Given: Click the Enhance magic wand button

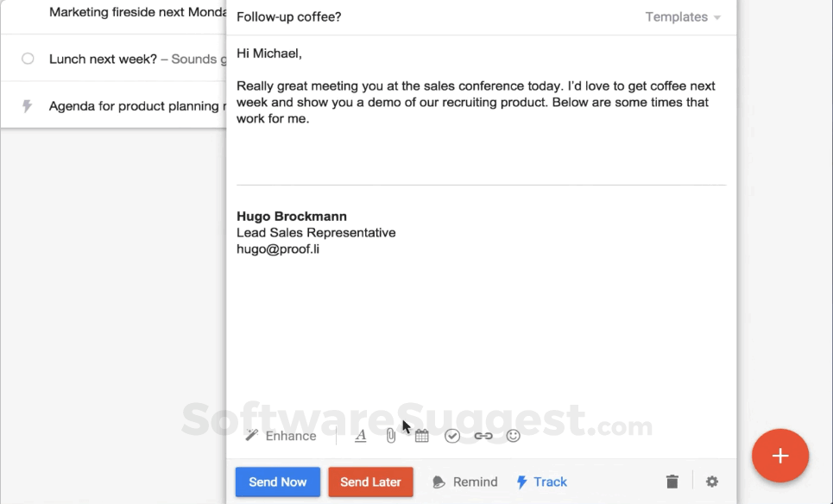Looking at the screenshot, I should pyautogui.click(x=281, y=436).
